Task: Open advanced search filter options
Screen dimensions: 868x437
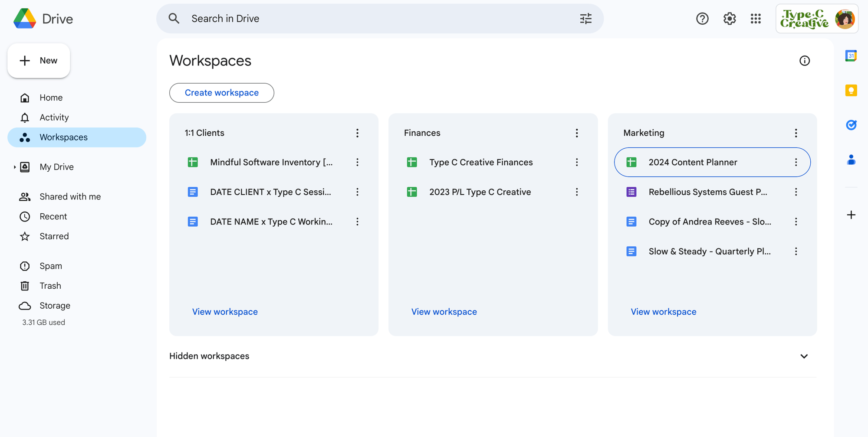Action: click(585, 19)
